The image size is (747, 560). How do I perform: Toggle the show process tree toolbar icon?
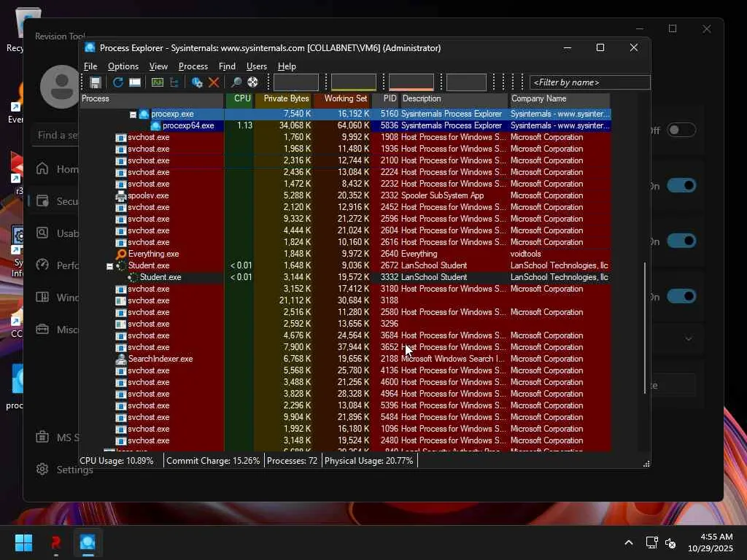pyautogui.click(x=174, y=82)
